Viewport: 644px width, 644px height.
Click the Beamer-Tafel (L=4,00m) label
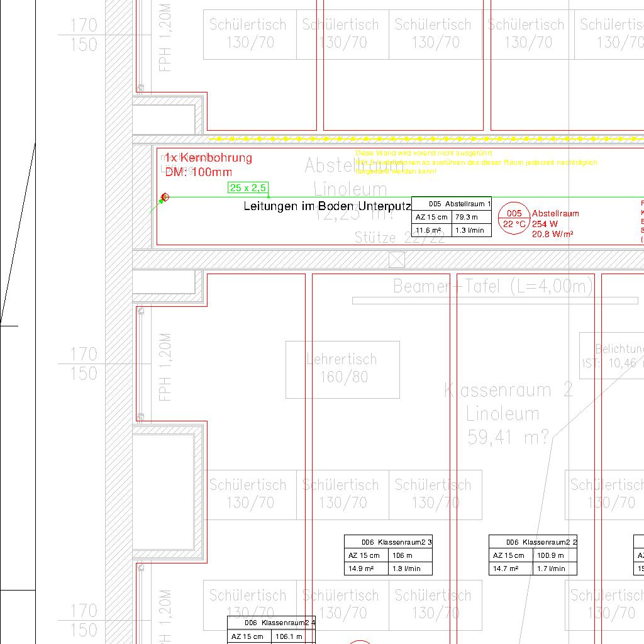(493, 287)
